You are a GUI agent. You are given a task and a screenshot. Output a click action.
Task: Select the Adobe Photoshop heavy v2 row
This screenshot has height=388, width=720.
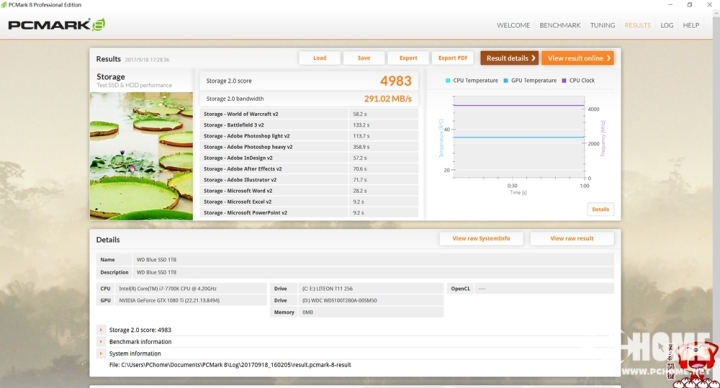tap(309, 147)
